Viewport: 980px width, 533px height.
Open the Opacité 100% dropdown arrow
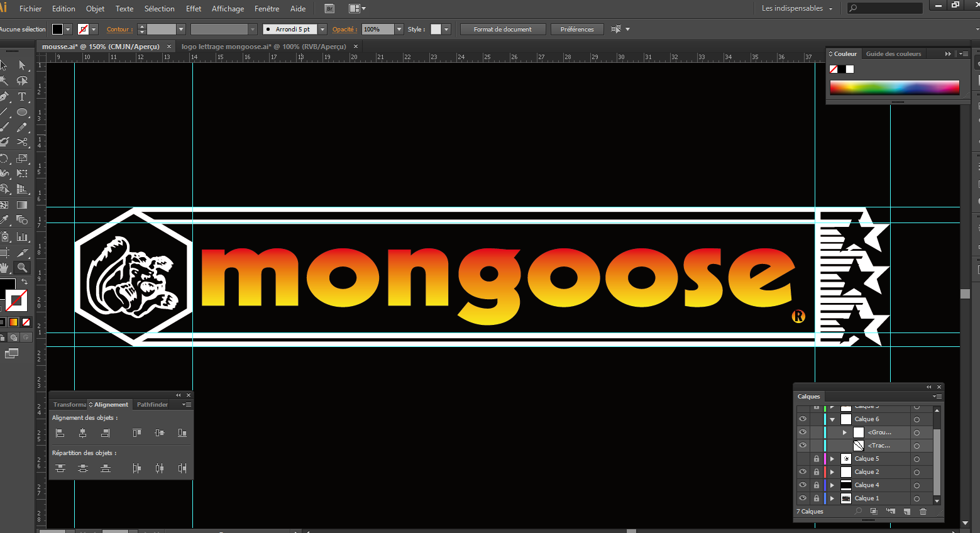399,30
